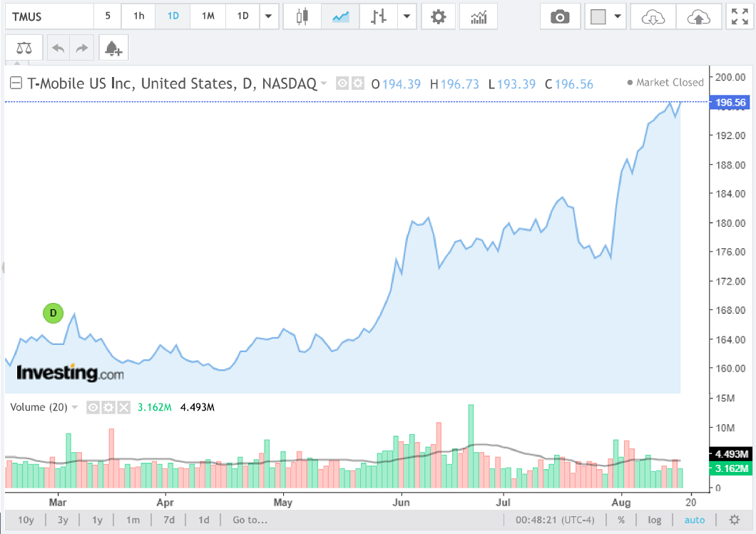Toggle Volume indicator visibility eye icon

coord(93,408)
